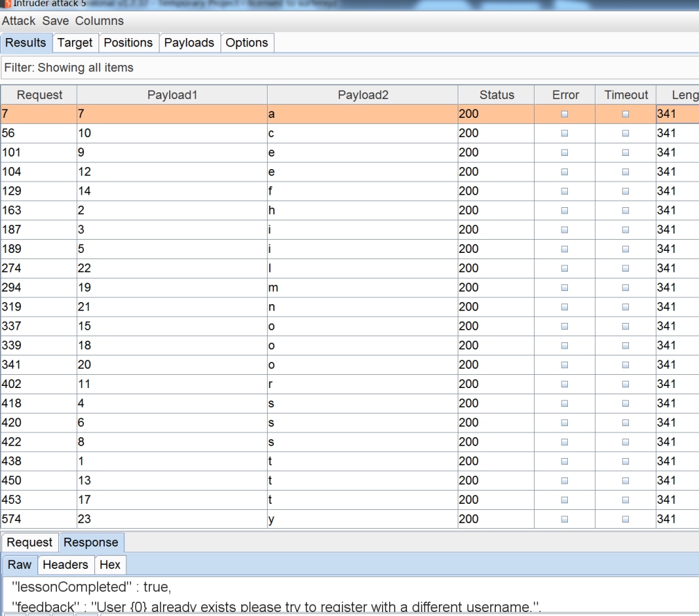The height and width of the screenshot is (616, 699).
Task: Select request number 339 cell
Action: tap(39, 346)
